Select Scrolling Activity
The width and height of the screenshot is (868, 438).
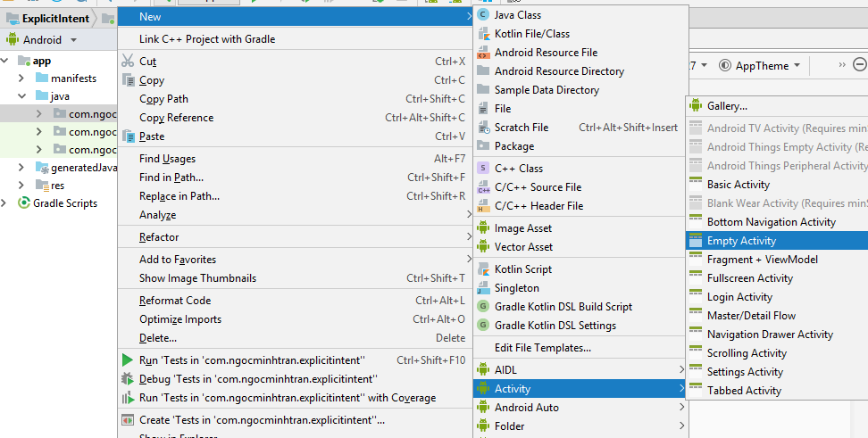(x=777, y=353)
